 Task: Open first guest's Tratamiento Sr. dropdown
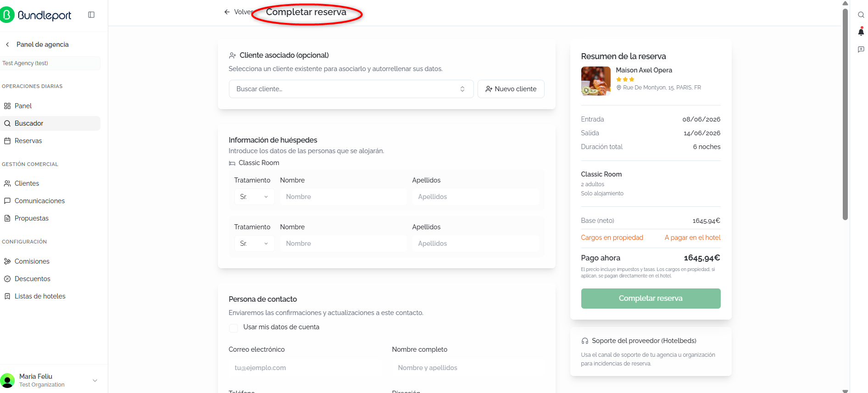tap(254, 197)
